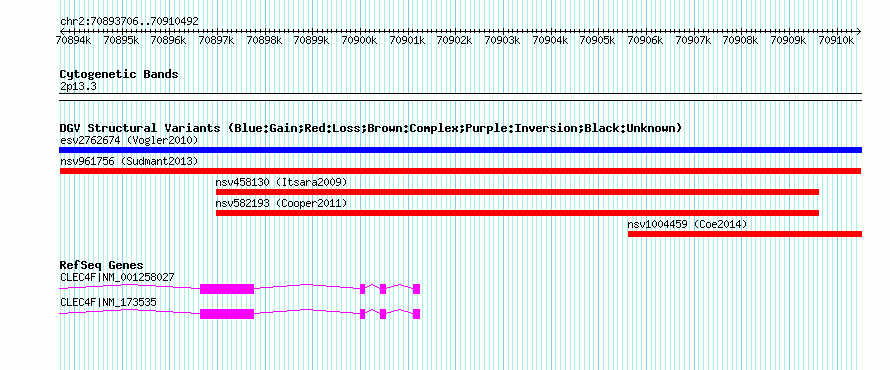The width and height of the screenshot is (890, 370).
Task: Open nsv582193 (Cooper2011) label
Action: 281,203
